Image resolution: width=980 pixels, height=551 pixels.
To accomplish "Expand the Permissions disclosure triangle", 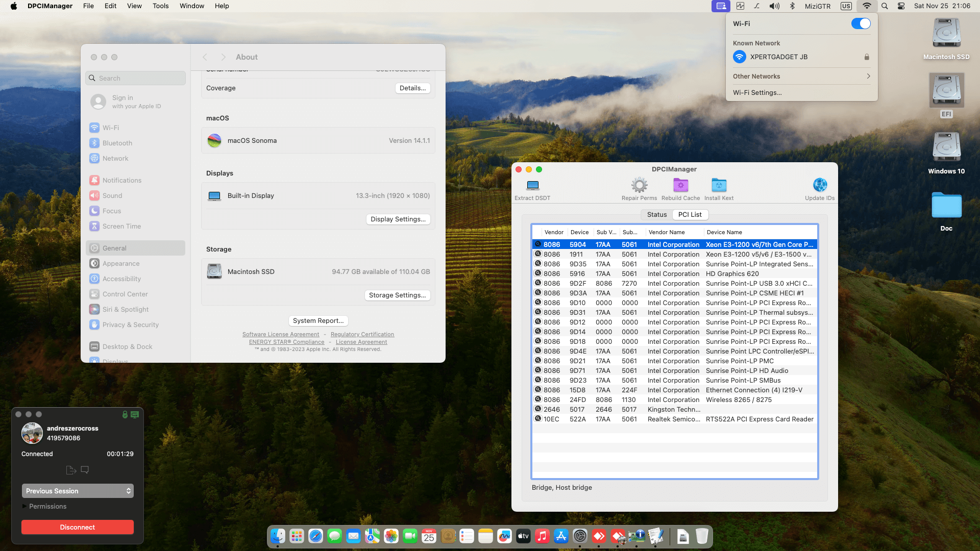I will pos(24,506).
